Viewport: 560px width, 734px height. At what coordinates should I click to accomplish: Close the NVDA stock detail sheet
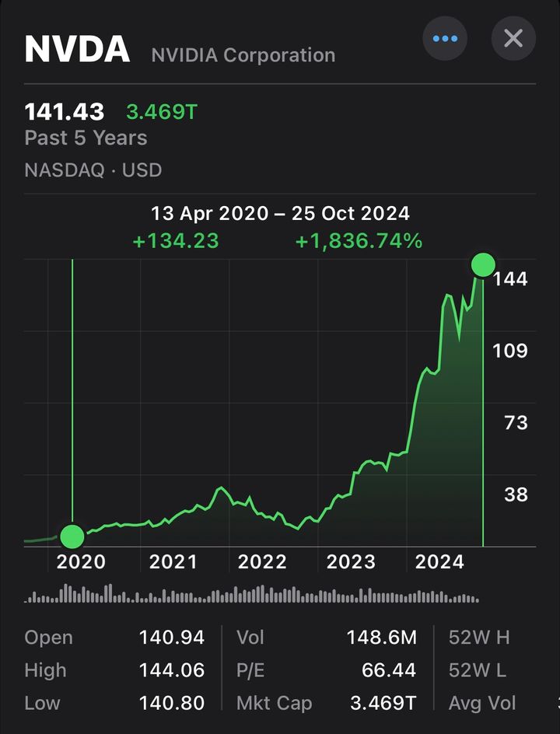pos(513,38)
